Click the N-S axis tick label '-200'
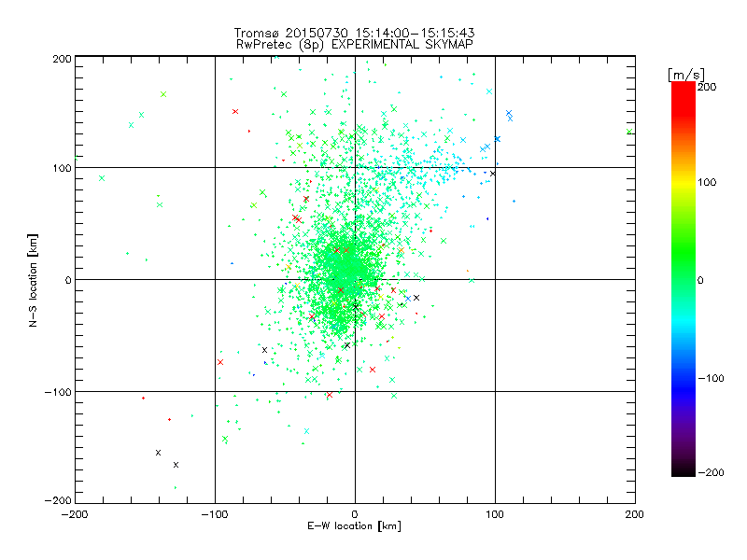747x560 pixels. click(x=58, y=500)
